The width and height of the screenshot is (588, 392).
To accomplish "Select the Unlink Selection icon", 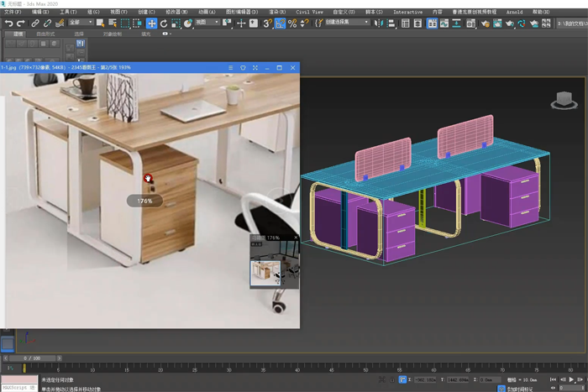I will (x=47, y=24).
